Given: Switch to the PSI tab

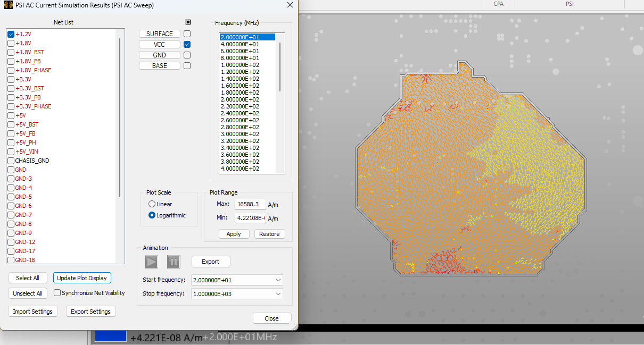Looking at the screenshot, I should tap(569, 4).
